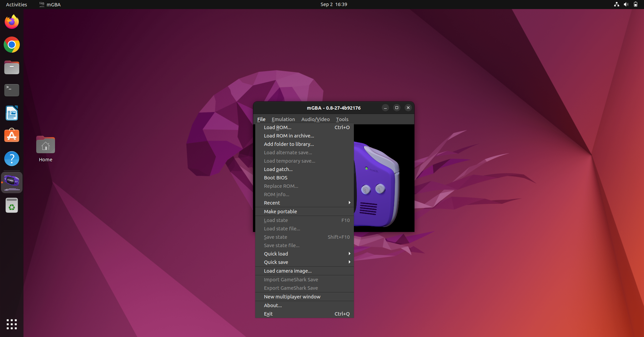Open the Show Applications grid
Screen dimensions: 644x337
[11, 324]
